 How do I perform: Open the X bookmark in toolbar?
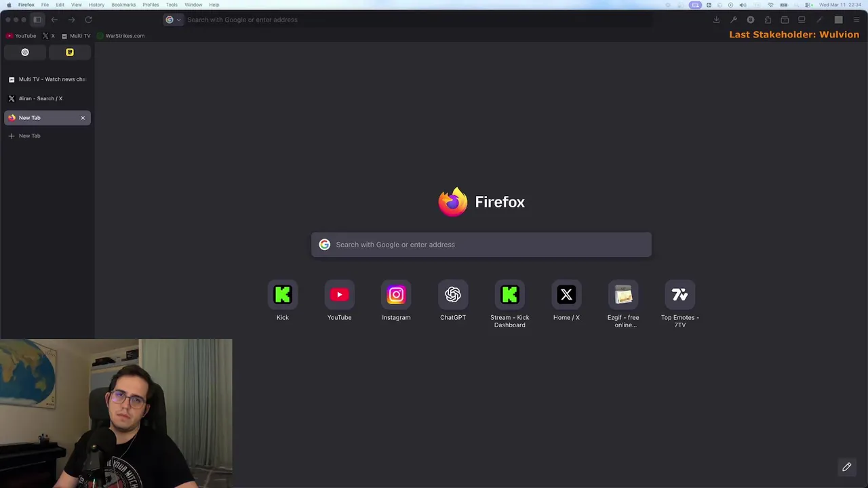pyautogui.click(x=49, y=36)
